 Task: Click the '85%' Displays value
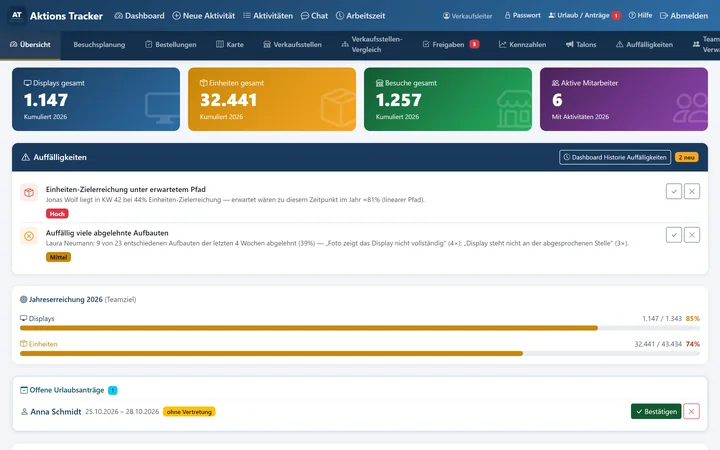pos(693,318)
